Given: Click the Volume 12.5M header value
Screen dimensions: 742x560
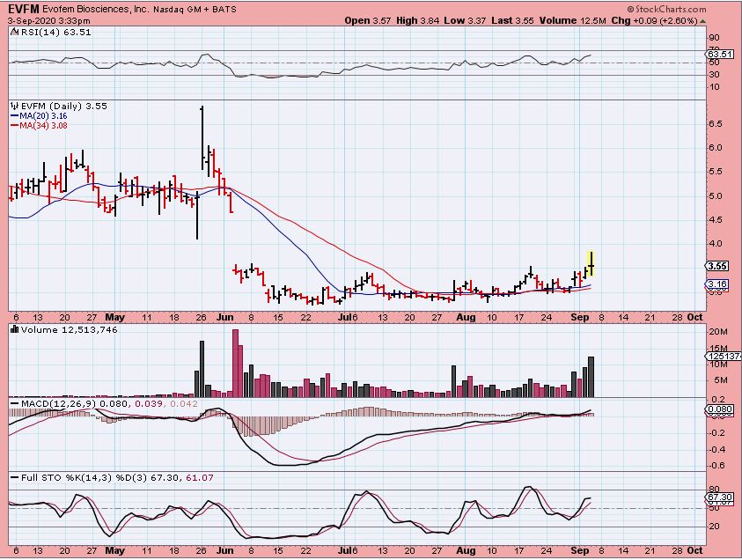Looking at the screenshot, I should [573, 20].
